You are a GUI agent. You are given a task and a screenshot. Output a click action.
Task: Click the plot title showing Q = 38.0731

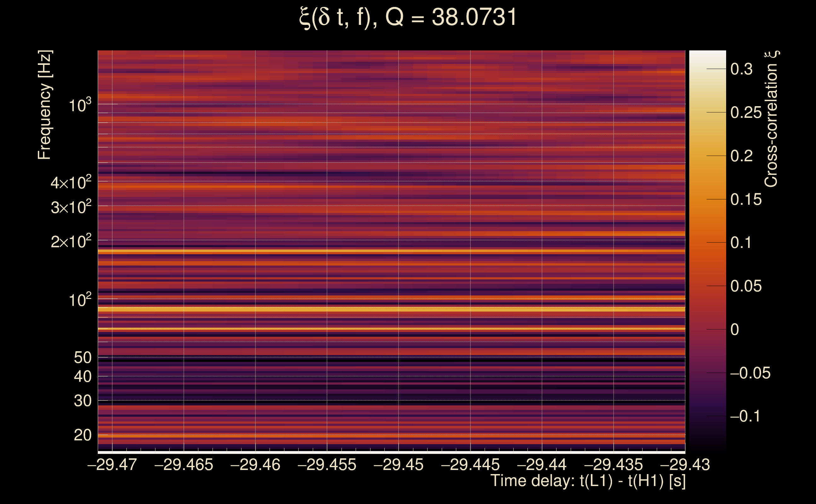(x=408, y=17)
